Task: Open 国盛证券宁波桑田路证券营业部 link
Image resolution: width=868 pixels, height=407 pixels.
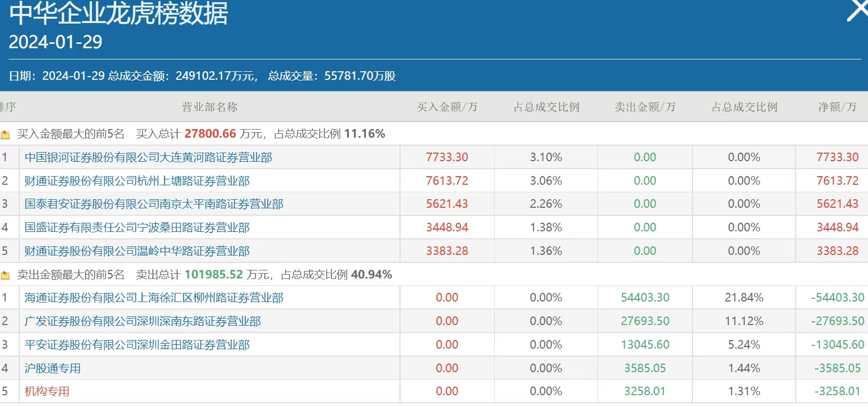Action: click(x=137, y=228)
